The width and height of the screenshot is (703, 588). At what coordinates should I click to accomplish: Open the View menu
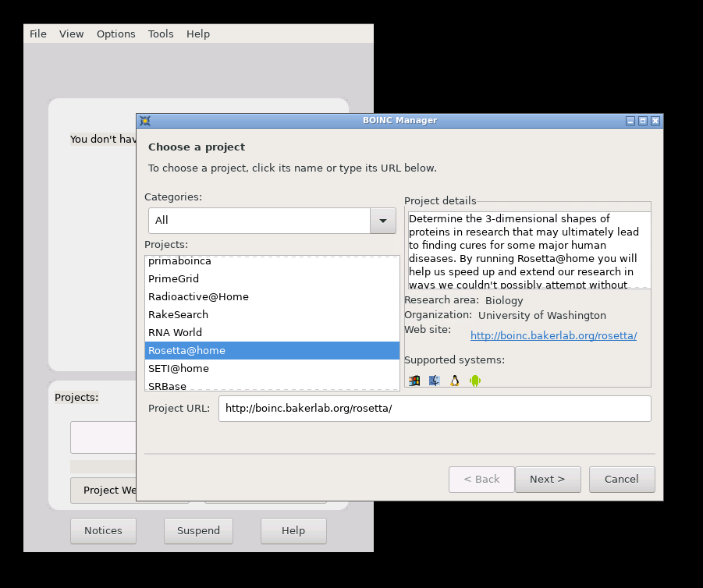point(71,34)
